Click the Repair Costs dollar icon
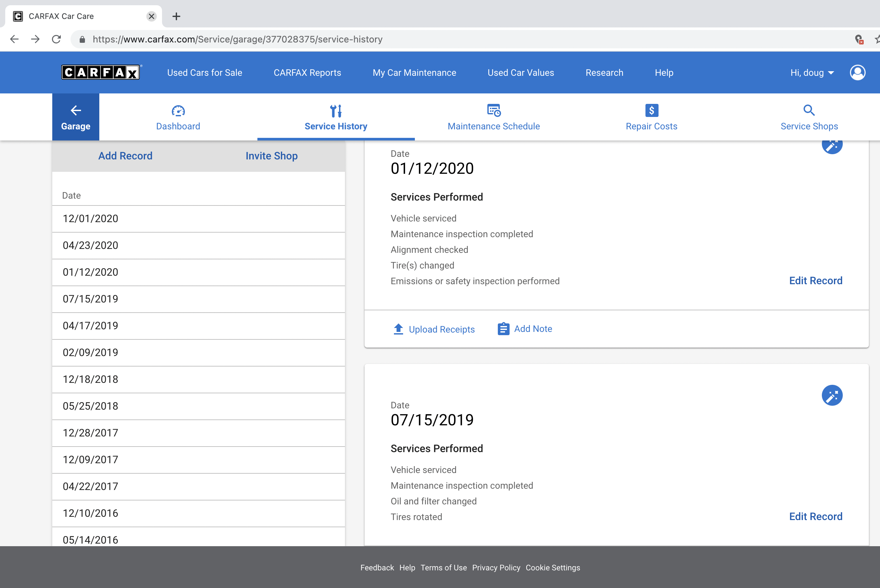The height and width of the screenshot is (588, 880). pos(652,110)
